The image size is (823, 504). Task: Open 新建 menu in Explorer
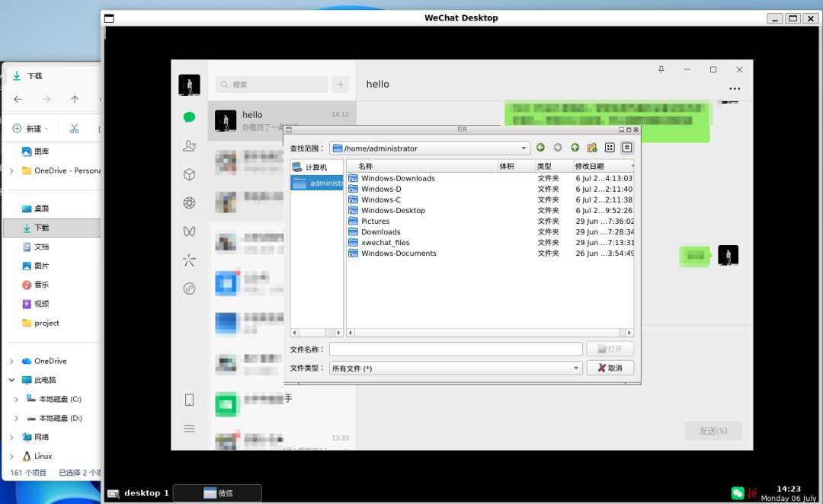(x=30, y=129)
